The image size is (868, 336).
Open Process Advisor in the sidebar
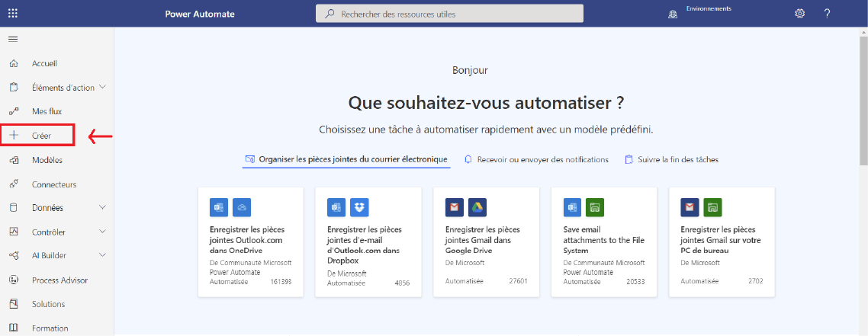click(x=59, y=280)
